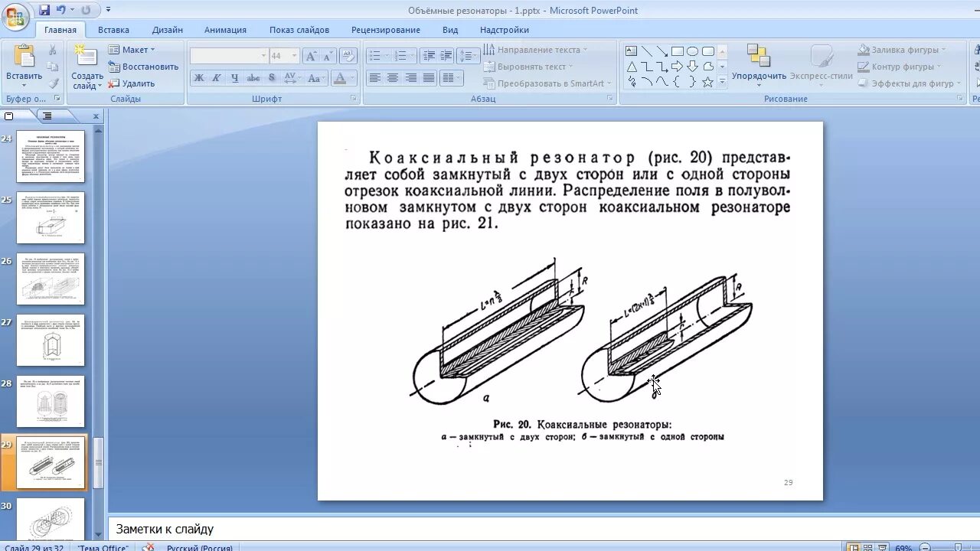Toggle italic (К) formatting

(217, 78)
